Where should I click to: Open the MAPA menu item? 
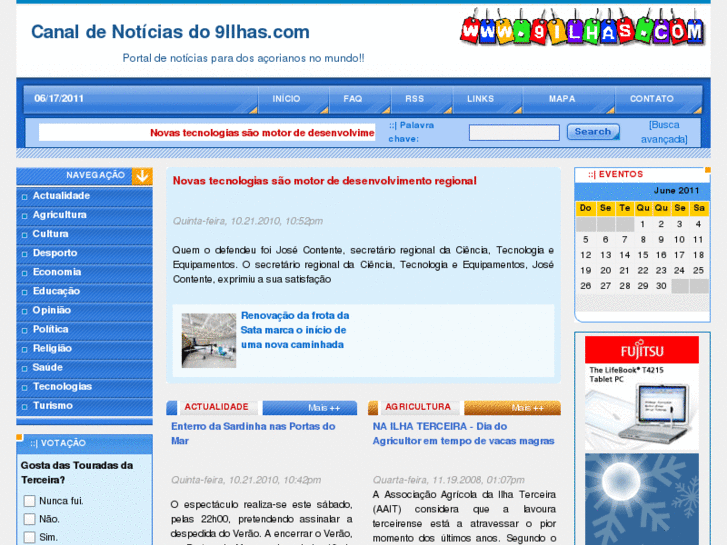coord(562,99)
